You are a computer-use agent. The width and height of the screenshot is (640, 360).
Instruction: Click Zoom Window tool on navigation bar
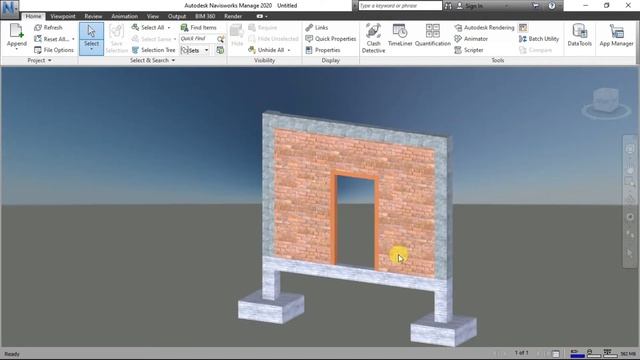pyautogui.click(x=630, y=181)
